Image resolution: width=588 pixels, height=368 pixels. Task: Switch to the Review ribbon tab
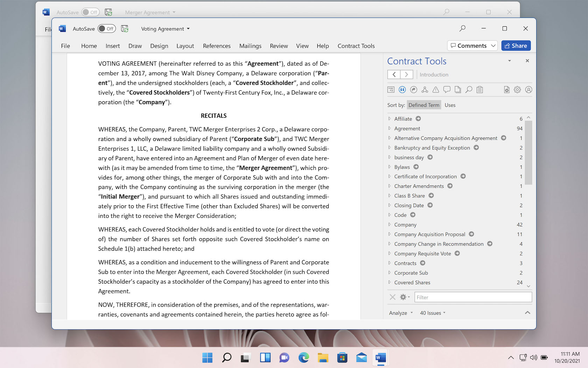click(279, 46)
